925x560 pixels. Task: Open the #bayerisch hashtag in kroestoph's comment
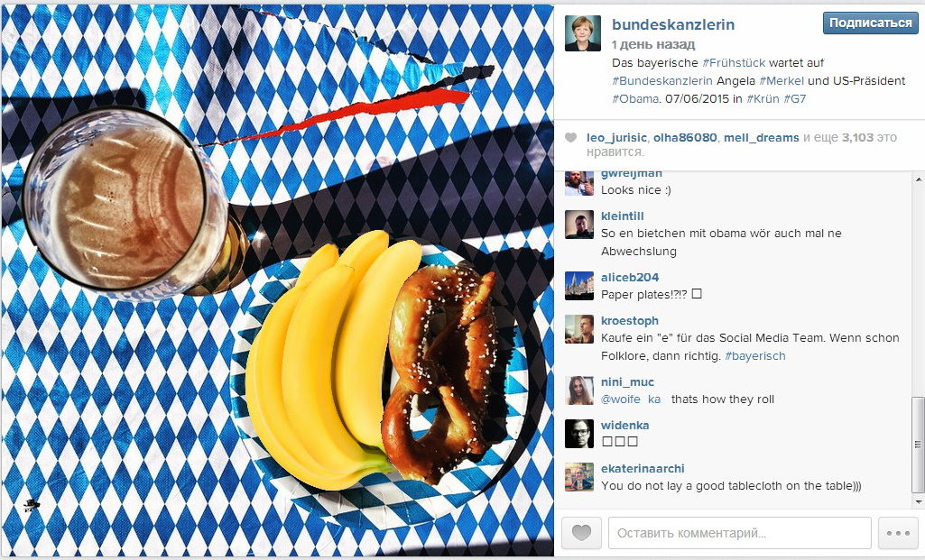(x=755, y=356)
